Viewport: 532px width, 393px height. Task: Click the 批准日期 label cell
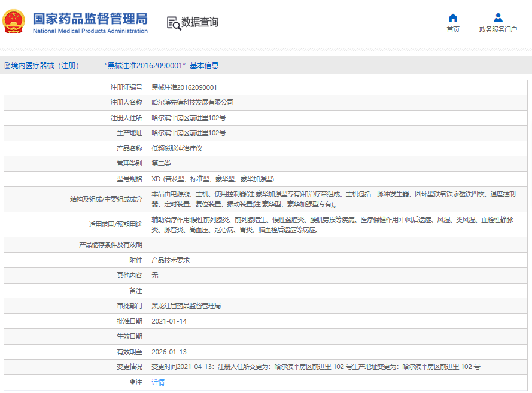[75, 321]
